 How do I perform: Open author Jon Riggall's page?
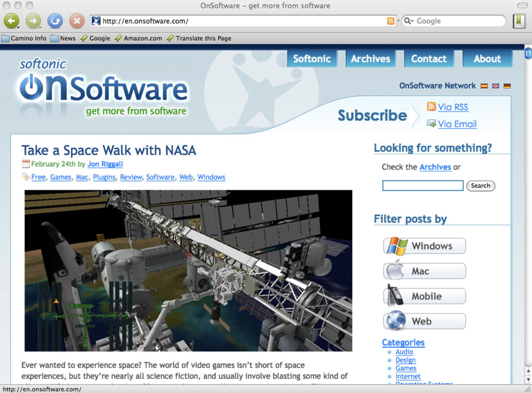click(x=105, y=164)
